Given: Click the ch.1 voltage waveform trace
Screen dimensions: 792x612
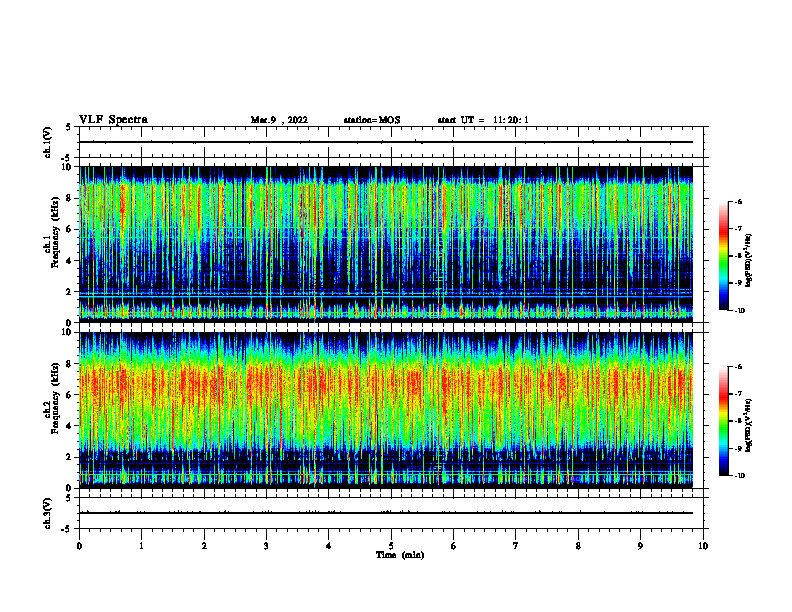Looking at the screenshot, I should point(386,142).
